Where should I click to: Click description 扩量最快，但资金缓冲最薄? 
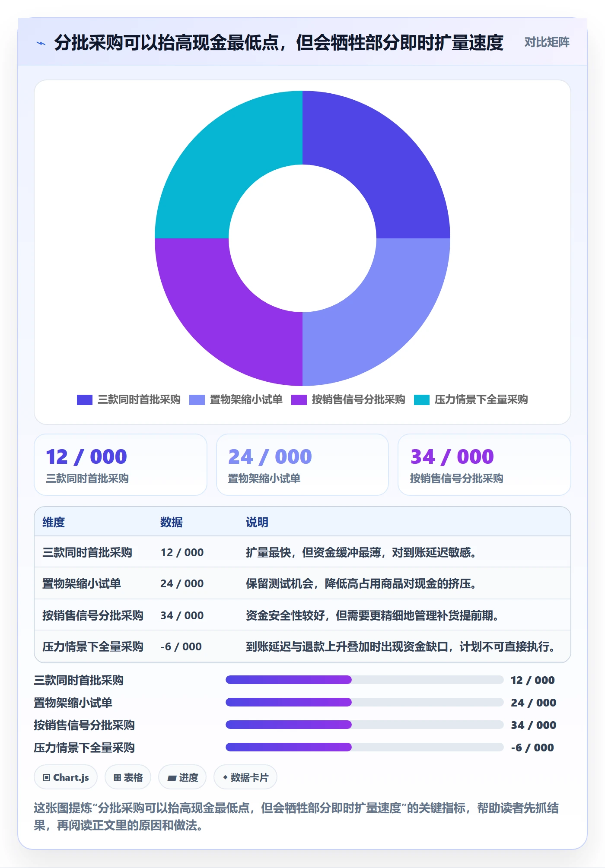point(360,552)
